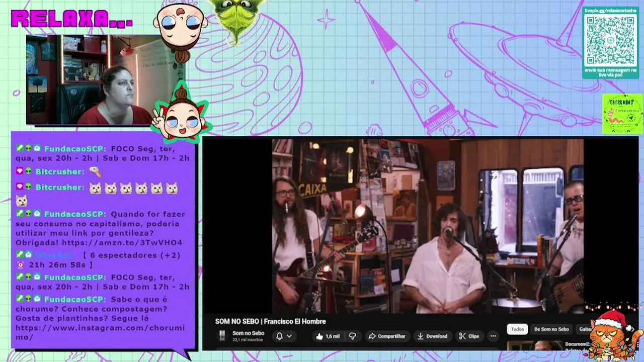
Task: Click the dislike thumbs-down button
Action: (x=353, y=336)
